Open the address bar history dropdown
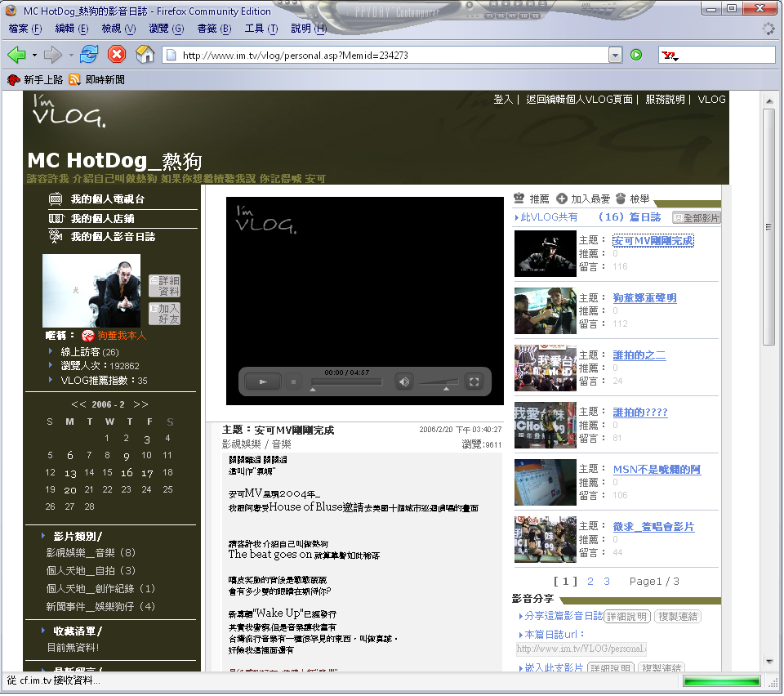 pos(616,55)
